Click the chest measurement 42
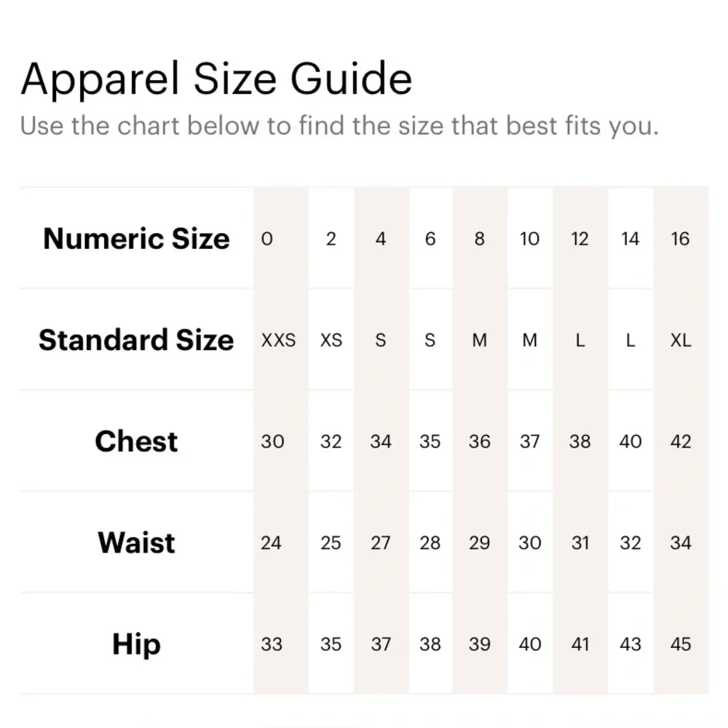 [x=681, y=441]
